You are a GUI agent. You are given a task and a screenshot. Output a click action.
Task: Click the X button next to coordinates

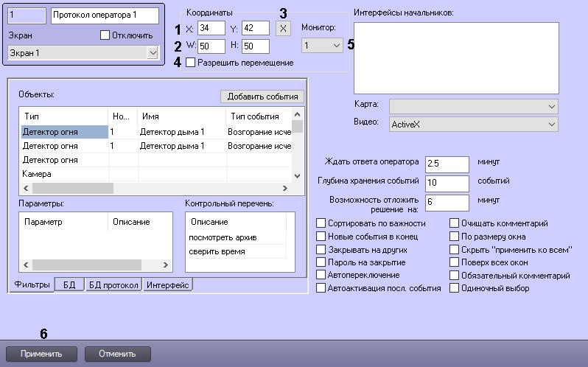click(283, 28)
